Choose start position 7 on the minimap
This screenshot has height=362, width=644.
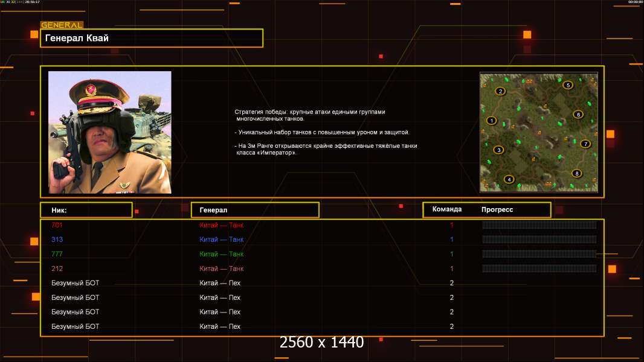click(584, 144)
